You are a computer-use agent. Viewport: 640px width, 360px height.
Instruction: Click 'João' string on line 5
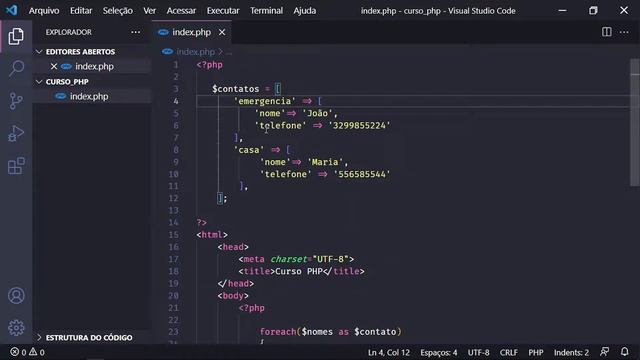coord(317,113)
